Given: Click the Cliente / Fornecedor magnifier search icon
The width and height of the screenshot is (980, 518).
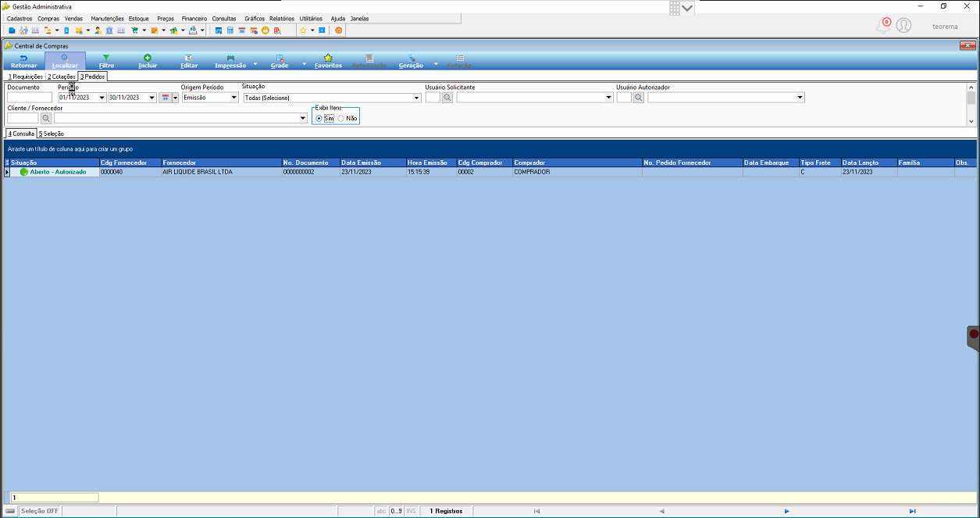Looking at the screenshot, I should tap(46, 118).
